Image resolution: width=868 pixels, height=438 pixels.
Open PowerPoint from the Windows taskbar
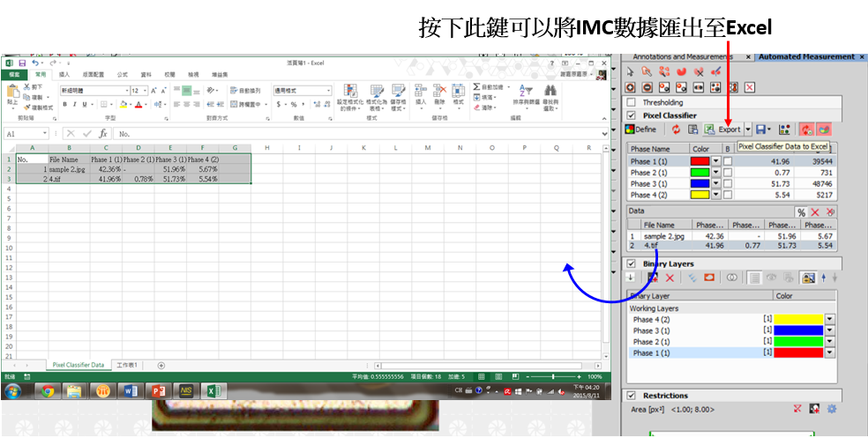pos(158,391)
